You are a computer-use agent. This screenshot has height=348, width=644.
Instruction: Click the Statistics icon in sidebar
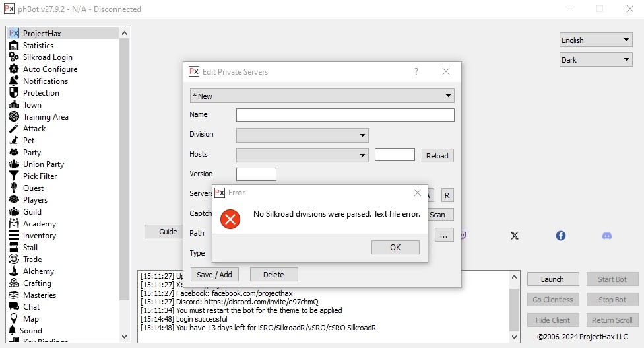tap(14, 46)
